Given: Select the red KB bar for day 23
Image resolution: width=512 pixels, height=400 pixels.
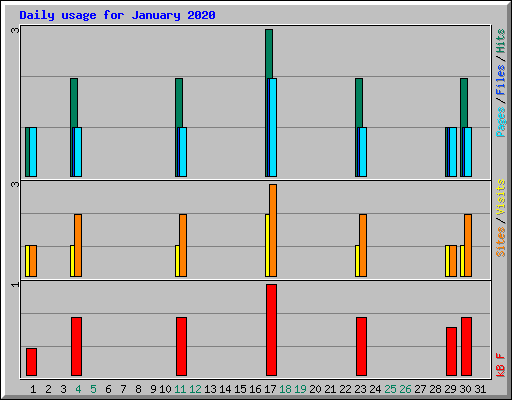Looking at the screenshot, I should (361, 347).
